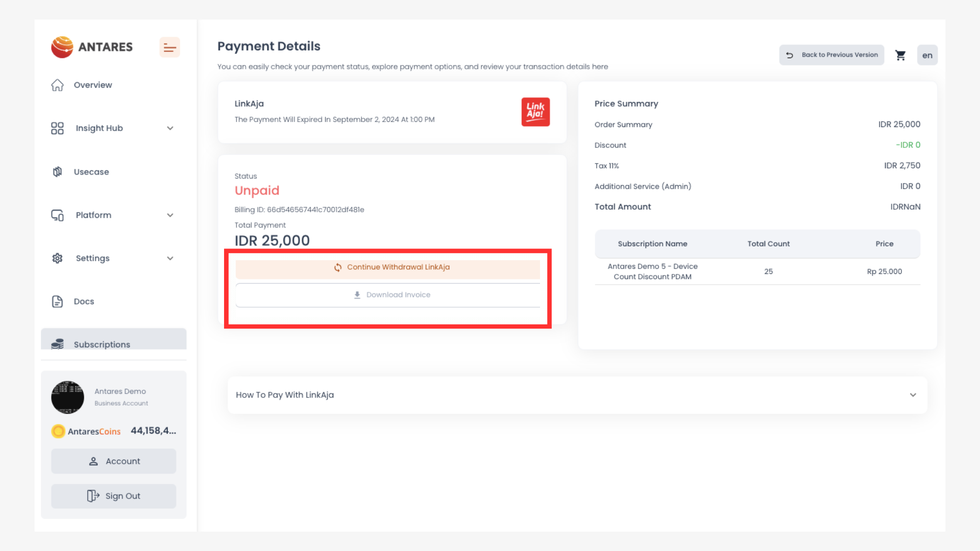Image resolution: width=980 pixels, height=551 pixels.
Task: Click the LinkAja logo badge
Action: 535,112
